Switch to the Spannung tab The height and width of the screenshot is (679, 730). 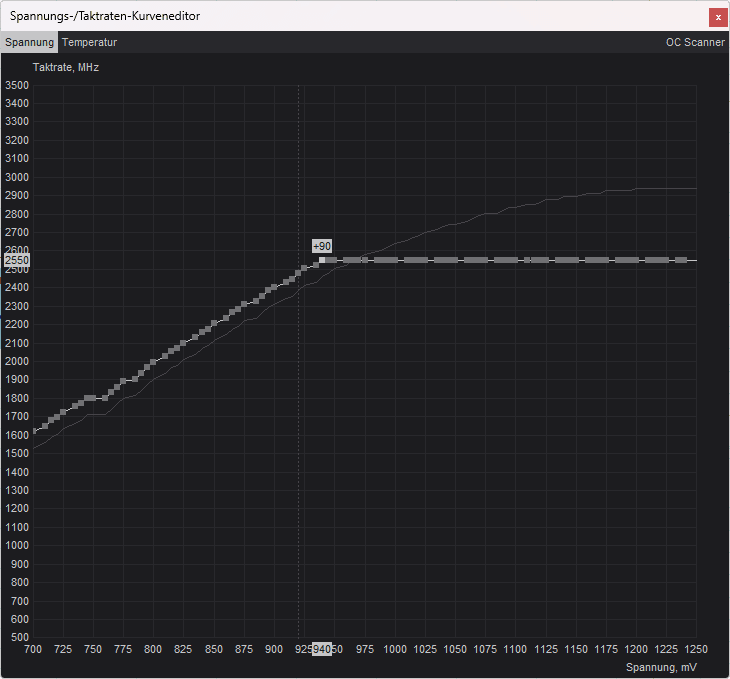click(29, 42)
